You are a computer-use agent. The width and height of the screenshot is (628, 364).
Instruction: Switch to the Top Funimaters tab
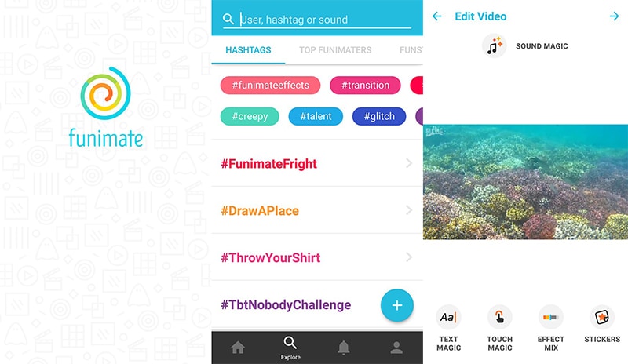point(335,50)
